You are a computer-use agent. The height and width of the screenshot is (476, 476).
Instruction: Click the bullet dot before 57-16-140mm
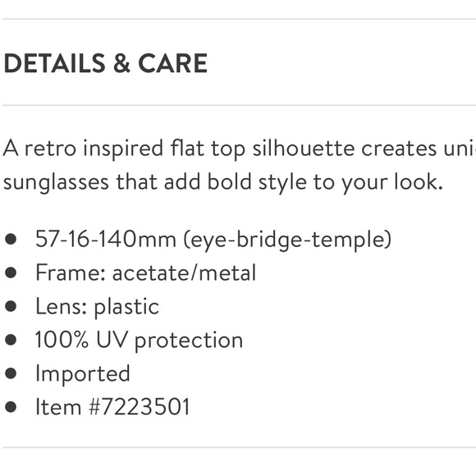(11, 239)
